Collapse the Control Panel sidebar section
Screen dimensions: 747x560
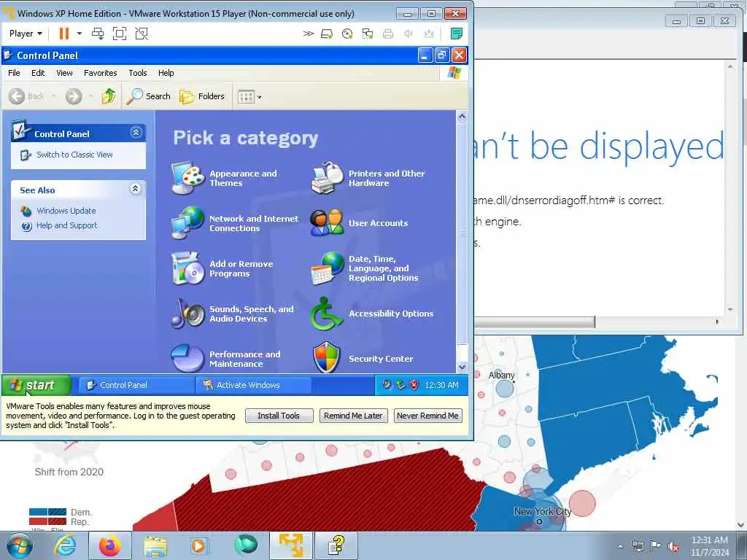136,133
